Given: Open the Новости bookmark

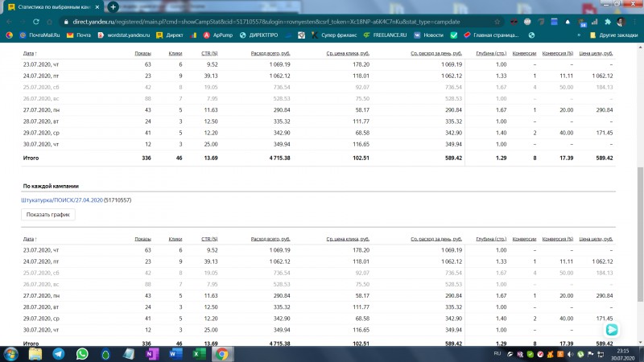Looking at the screenshot, I should (429, 35).
